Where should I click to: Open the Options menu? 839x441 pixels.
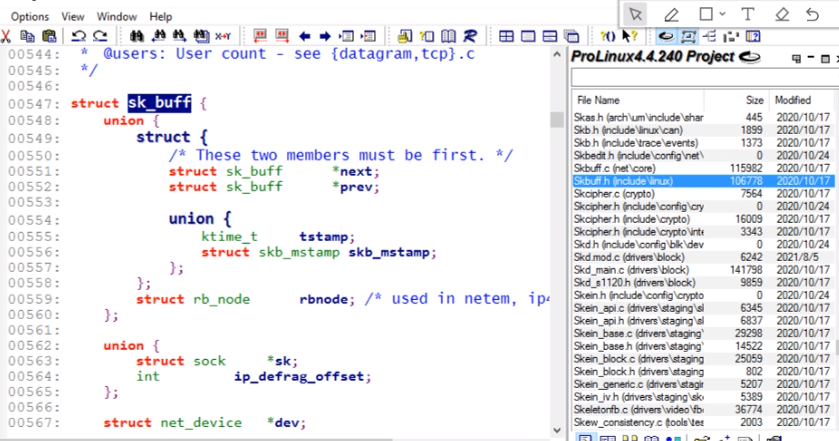30,17
